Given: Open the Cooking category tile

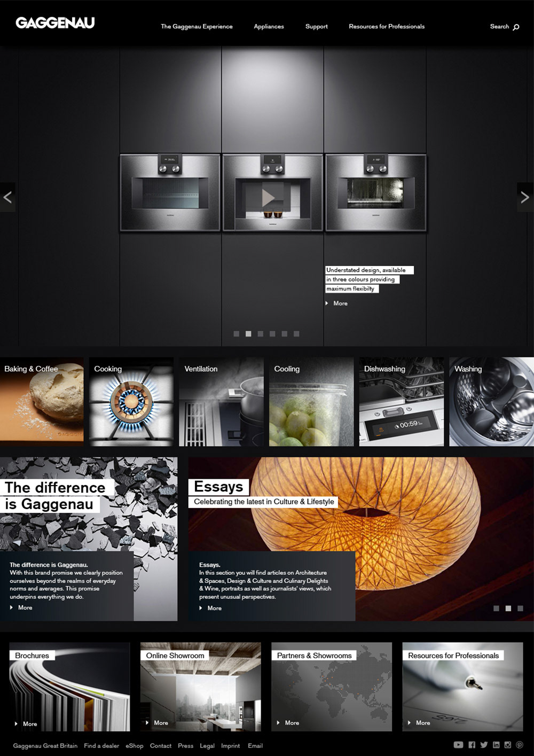Looking at the screenshot, I should click(x=131, y=402).
